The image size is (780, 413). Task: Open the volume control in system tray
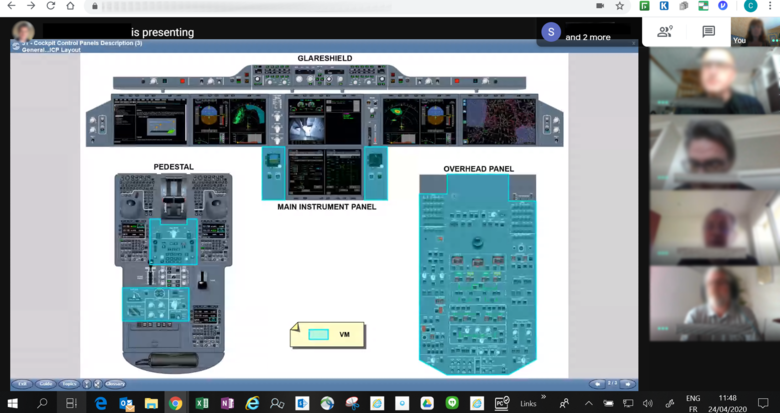[648, 404]
